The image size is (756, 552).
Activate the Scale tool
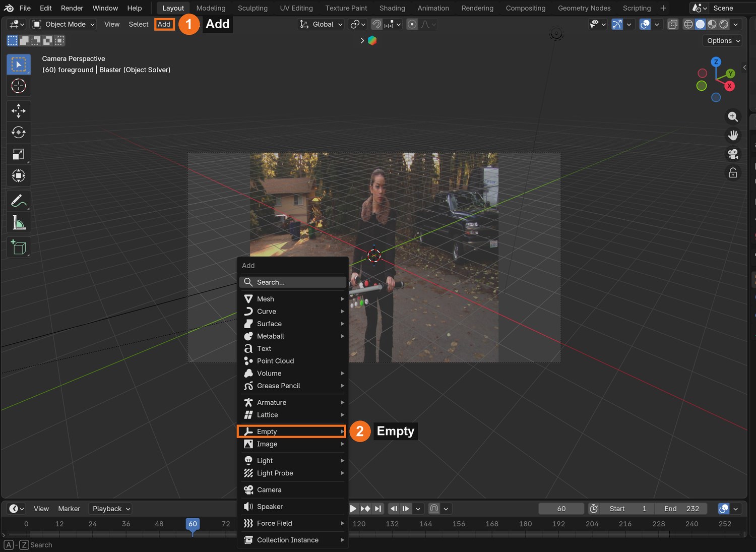pos(19,154)
